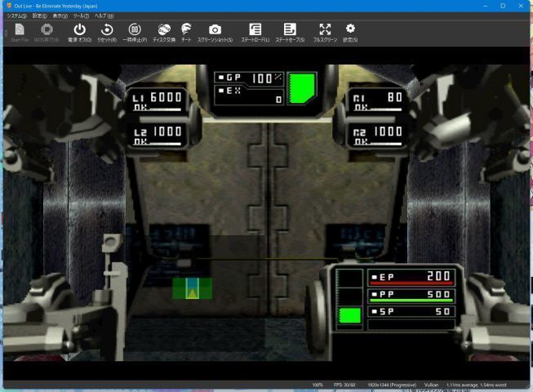Take a screenshot with the camera icon
This screenshot has height=392, width=533.
[x=215, y=33]
